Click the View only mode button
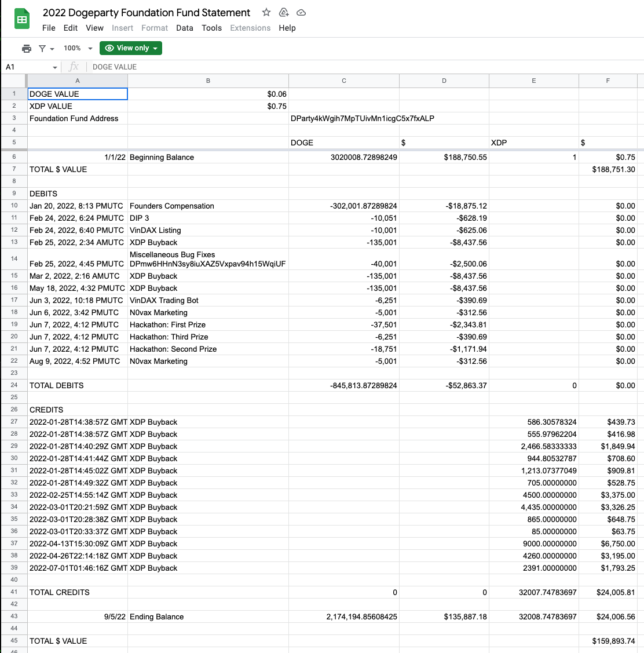This screenshot has width=644, height=653. click(x=131, y=48)
